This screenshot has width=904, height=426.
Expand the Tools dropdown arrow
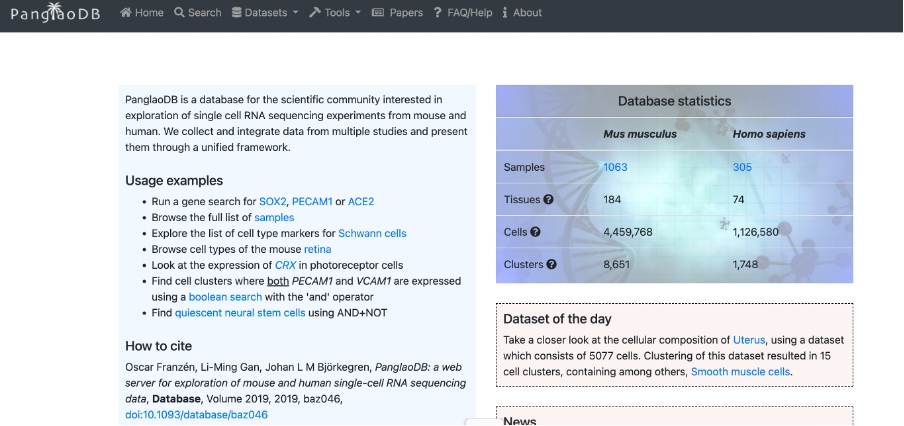tap(358, 13)
